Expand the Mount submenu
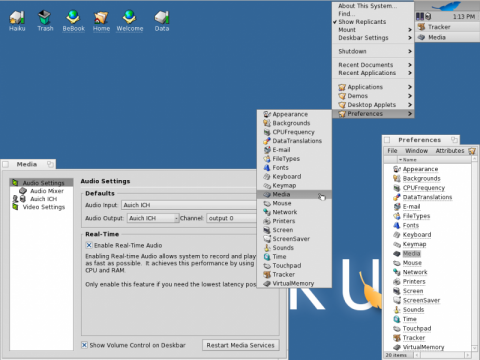 pyautogui.click(x=373, y=30)
